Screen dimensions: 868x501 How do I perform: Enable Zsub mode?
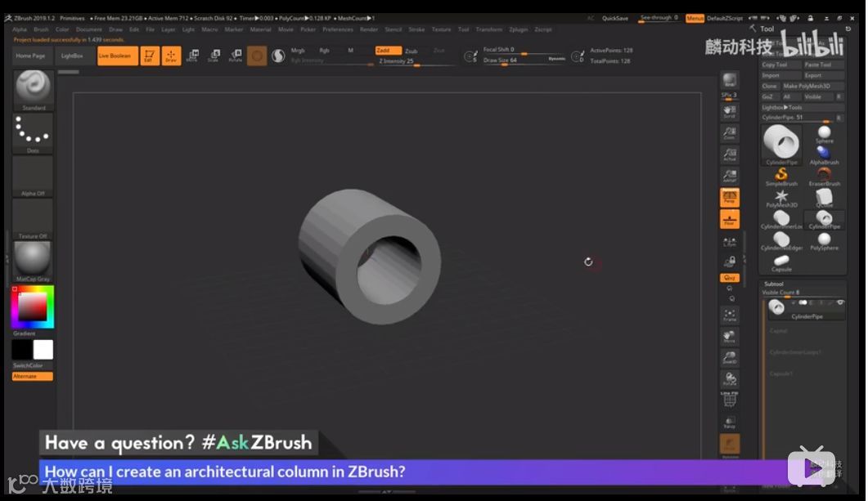[412, 51]
